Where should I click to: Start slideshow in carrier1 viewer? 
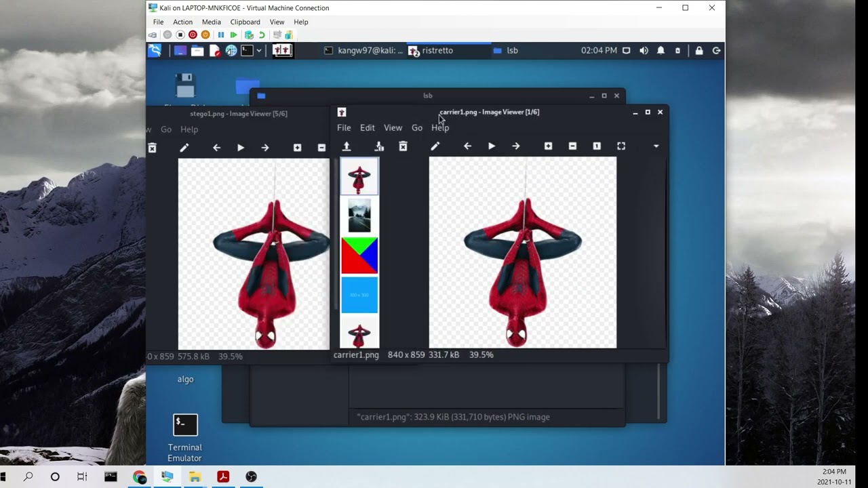[x=492, y=146]
